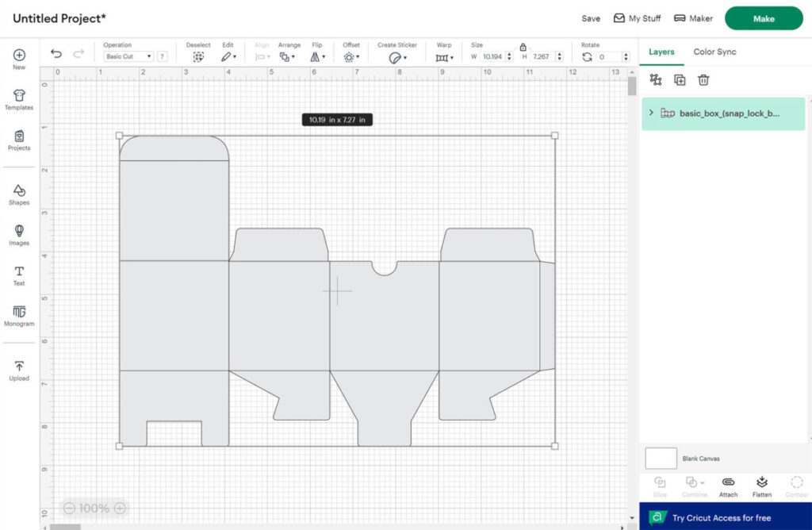Open the Basic Cut operation dropdown
812x530 pixels.
pos(128,57)
